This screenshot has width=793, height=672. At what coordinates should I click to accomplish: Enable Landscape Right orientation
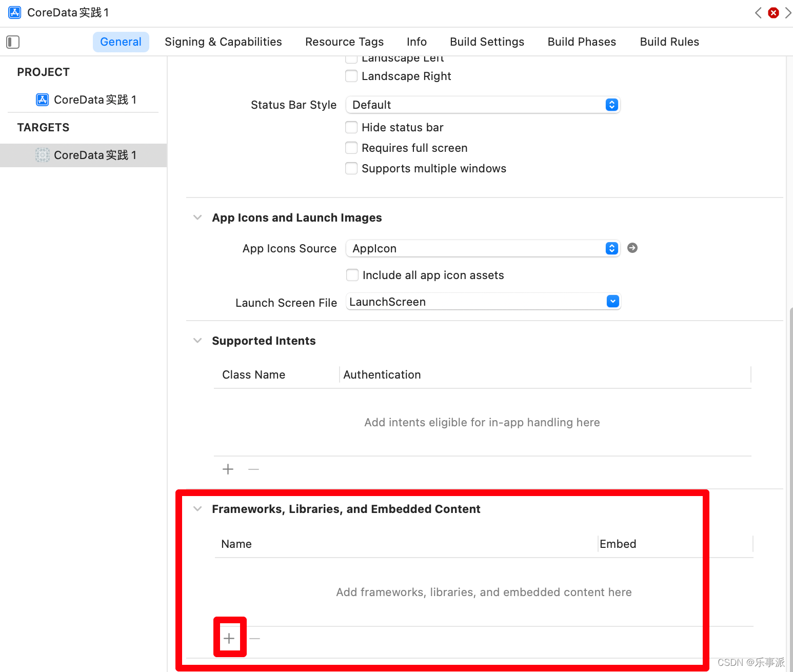(x=351, y=76)
